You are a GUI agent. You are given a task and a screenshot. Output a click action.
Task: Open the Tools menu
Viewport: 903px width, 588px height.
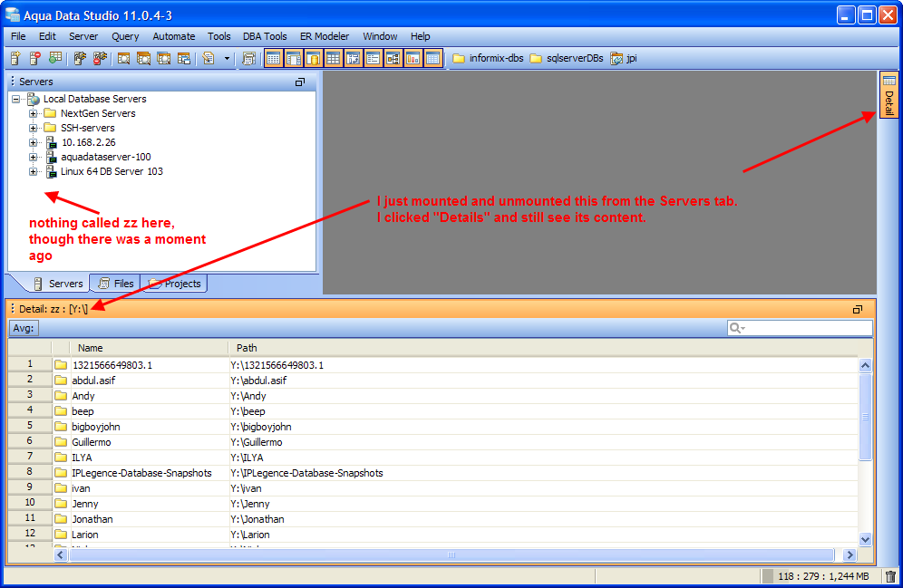[x=218, y=36]
